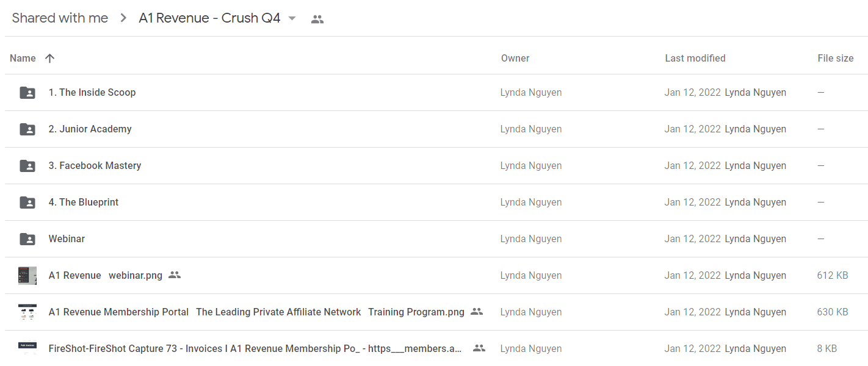Click the Owner column header
This screenshot has width=868, height=366.
(515, 59)
